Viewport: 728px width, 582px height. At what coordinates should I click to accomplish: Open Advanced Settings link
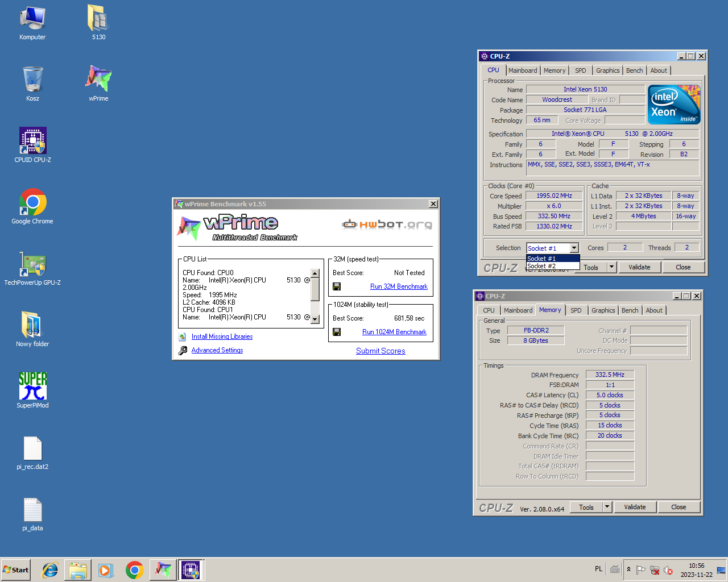tap(217, 350)
